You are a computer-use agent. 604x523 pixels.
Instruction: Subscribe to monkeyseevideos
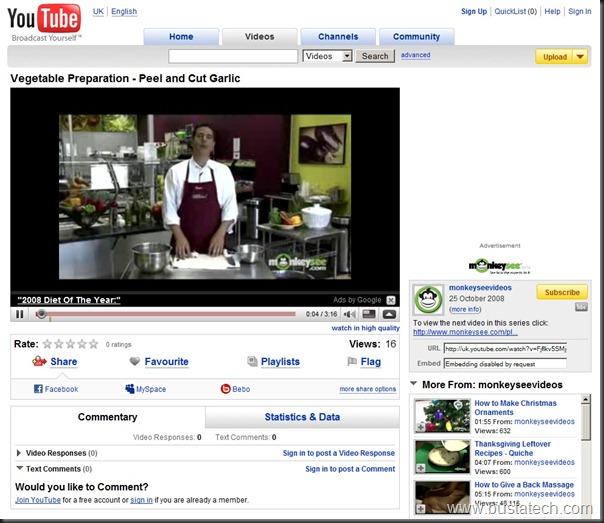coord(562,292)
